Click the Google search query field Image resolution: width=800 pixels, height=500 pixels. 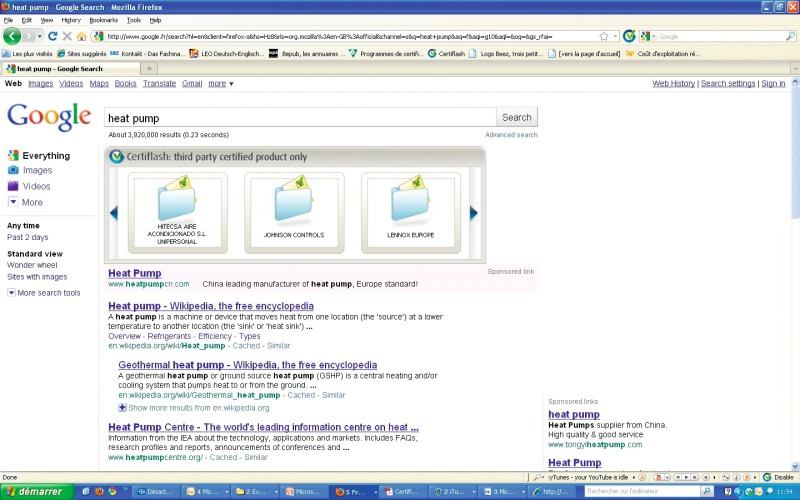pos(300,117)
